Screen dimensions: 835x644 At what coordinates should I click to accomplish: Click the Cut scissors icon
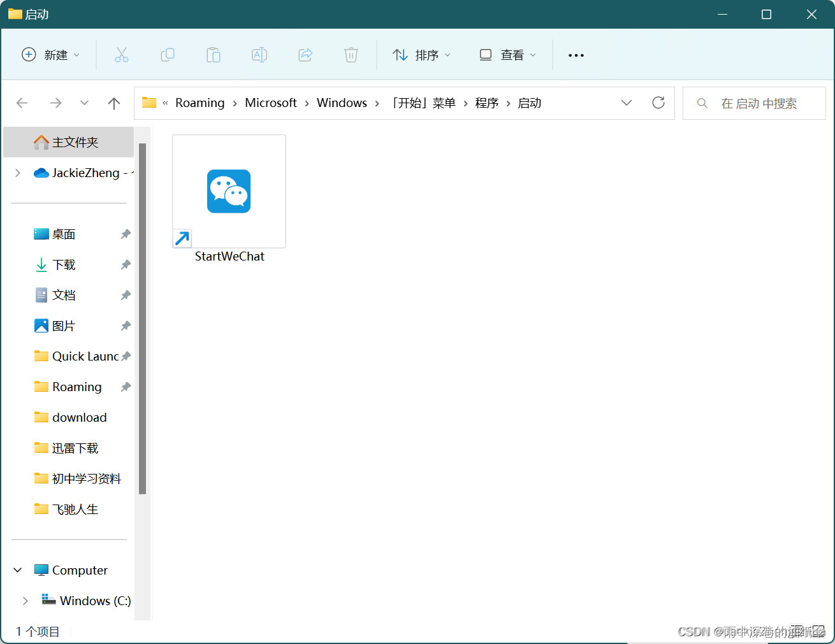click(x=122, y=55)
